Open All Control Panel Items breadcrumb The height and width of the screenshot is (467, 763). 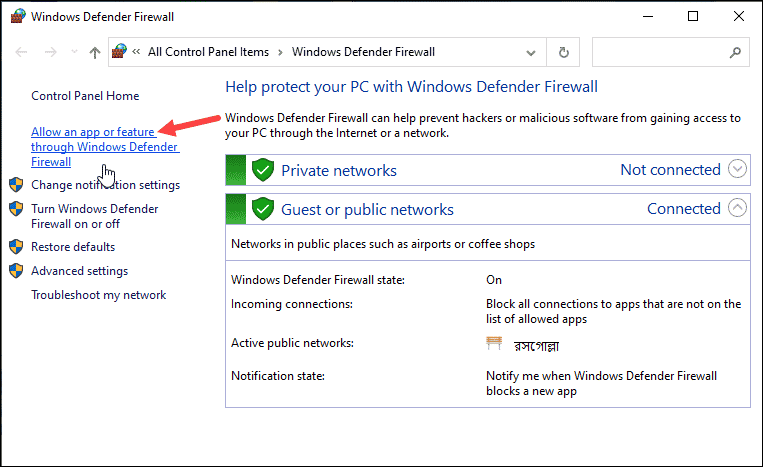(x=208, y=52)
